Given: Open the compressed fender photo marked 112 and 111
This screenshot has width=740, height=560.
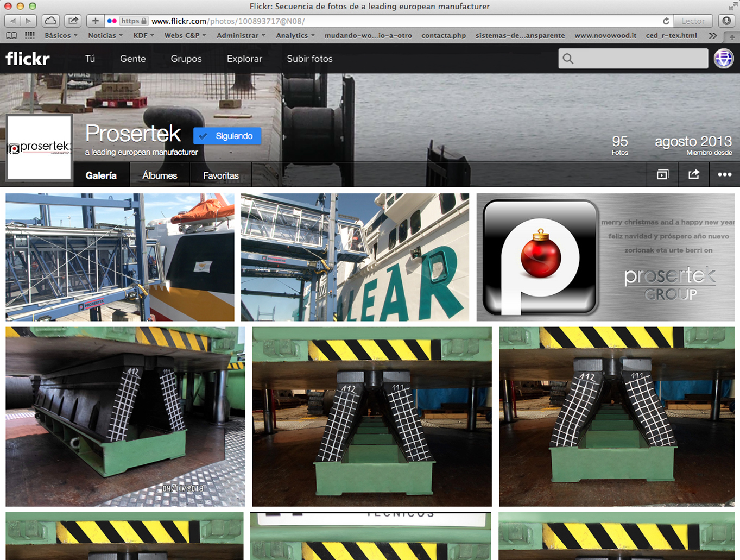Looking at the screenshot, I should (x=617, y=417).
